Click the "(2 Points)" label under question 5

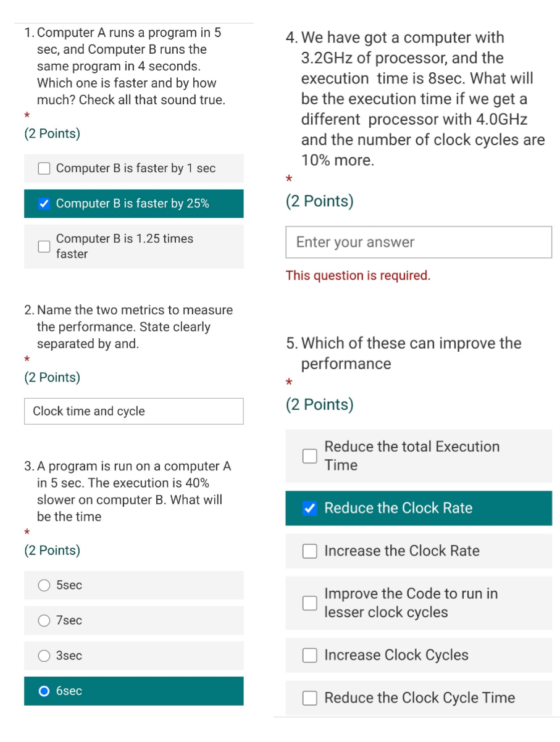(319, 404)
